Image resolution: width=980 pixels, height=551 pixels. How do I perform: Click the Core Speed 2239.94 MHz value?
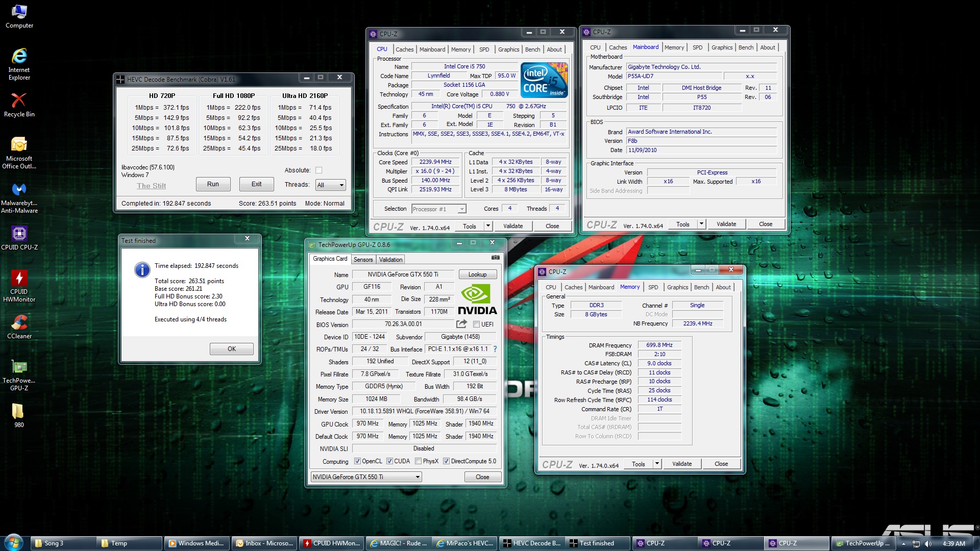[435, 162]
